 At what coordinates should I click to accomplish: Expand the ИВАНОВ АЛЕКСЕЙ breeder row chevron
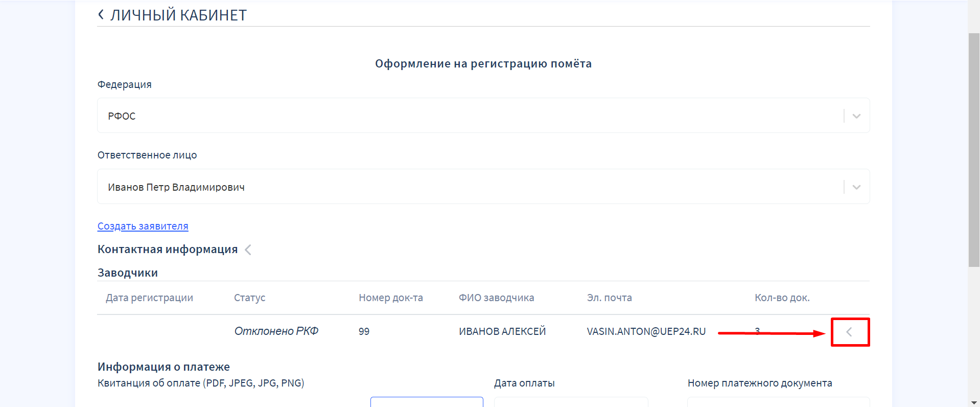tap(849, 332)
